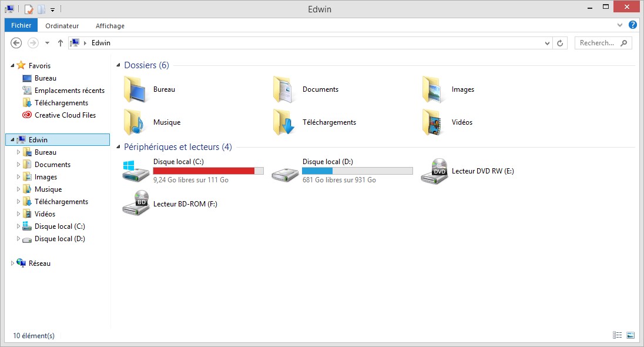Image resolution: width=644 pixels, height=347 pixels.
Task: Click Périphériques et lecteurs (4) header
Action: coord(178,147)
